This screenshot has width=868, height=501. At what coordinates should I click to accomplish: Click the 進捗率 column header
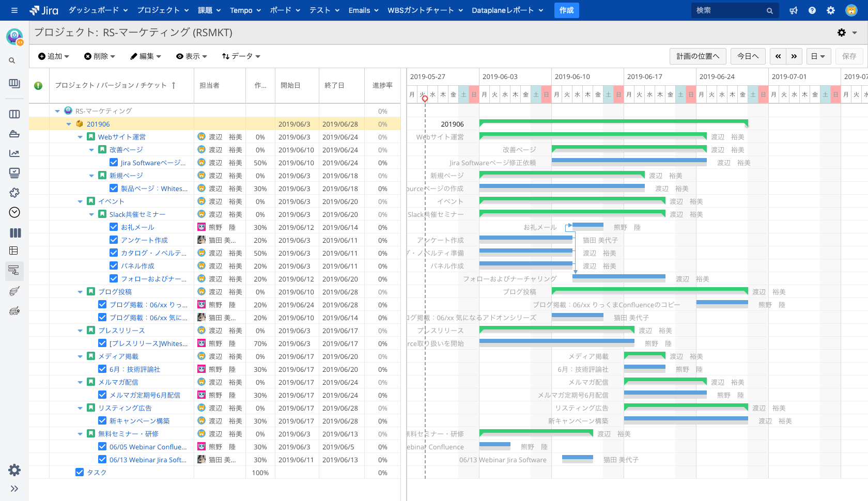click(x=382, y=85)
